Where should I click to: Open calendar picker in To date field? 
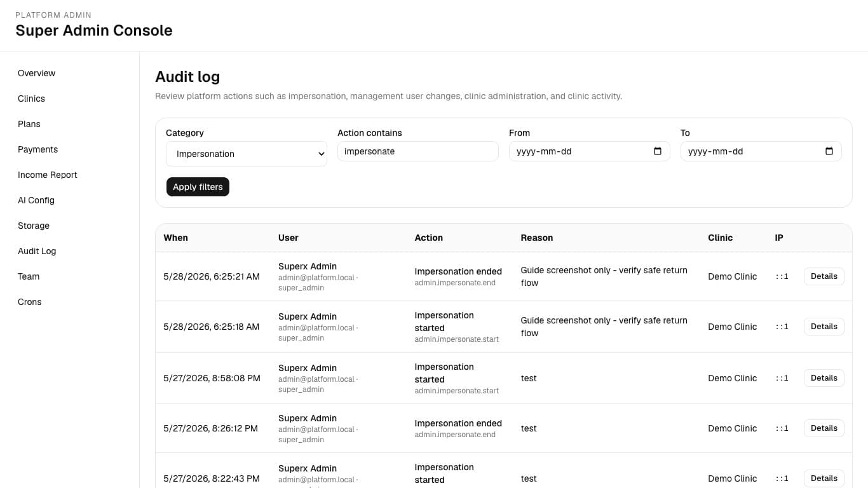click(x=829, y=151)
